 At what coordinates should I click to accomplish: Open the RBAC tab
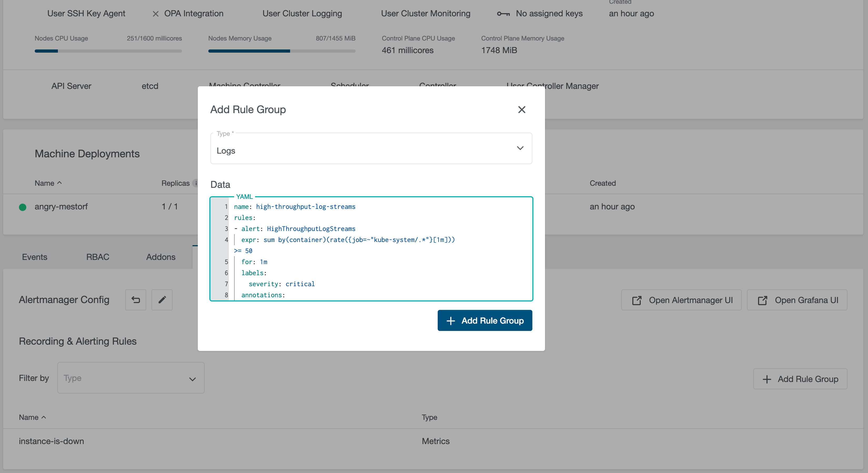pos(97,257)
